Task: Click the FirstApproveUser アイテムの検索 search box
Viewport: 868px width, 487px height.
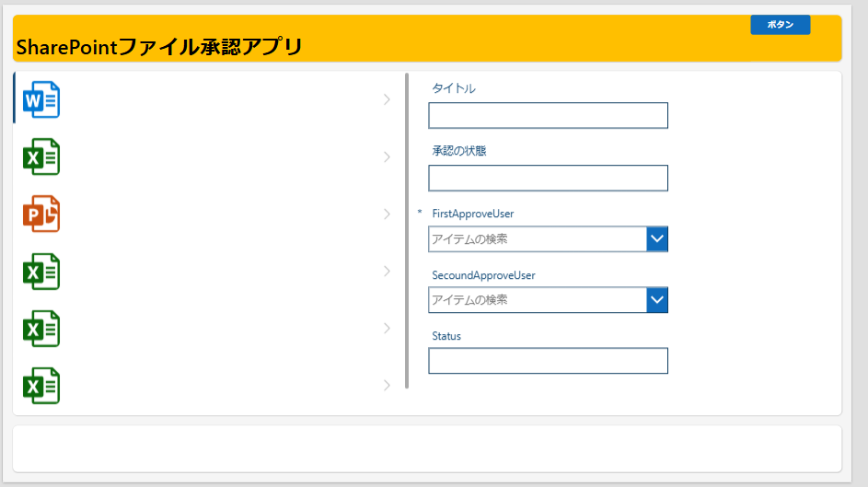Action: coord(538,239)
